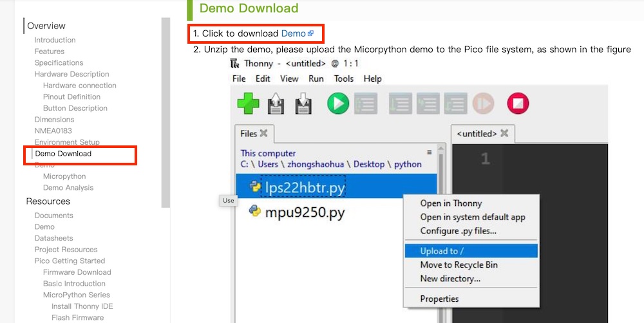The image size is (644, 323).
Task: Click the Demo download link
Action: coord(293,33)
